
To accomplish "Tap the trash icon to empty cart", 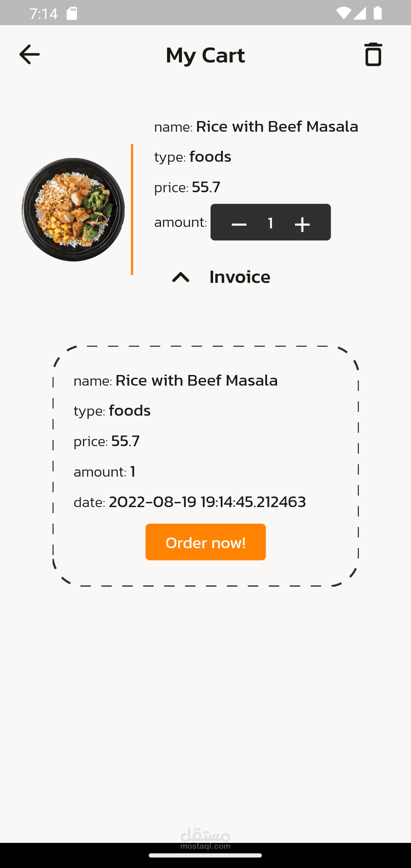I will pyautogui.click(x=373, y=54).
